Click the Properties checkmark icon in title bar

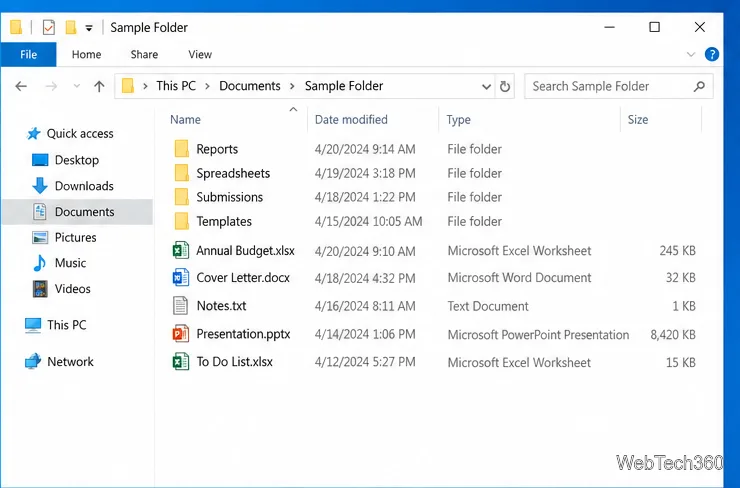pos(49,27)
